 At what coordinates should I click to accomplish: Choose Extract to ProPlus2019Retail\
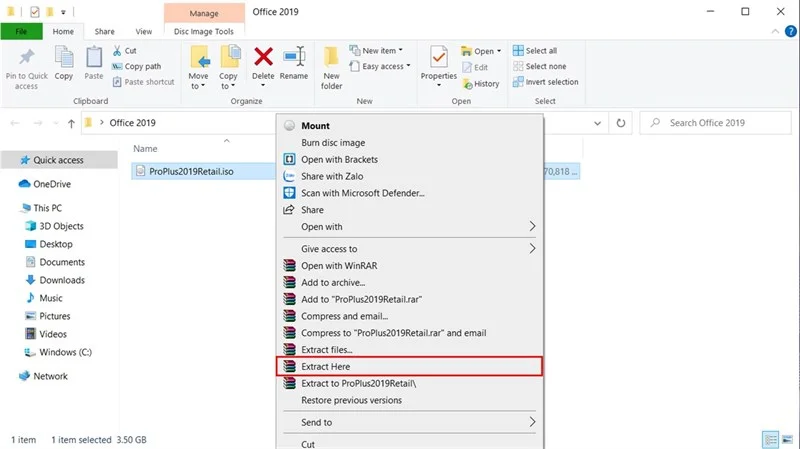tap(411, 383)
